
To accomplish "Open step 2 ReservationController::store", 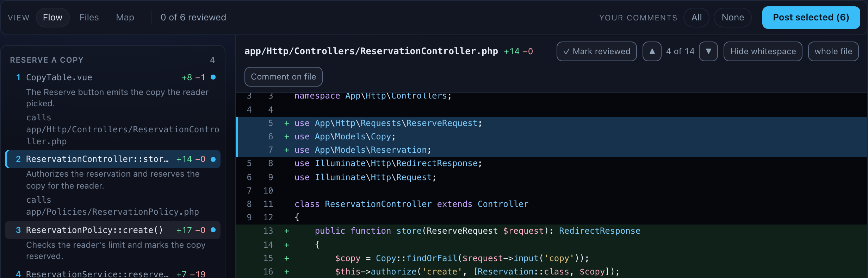I will point(113,159).
